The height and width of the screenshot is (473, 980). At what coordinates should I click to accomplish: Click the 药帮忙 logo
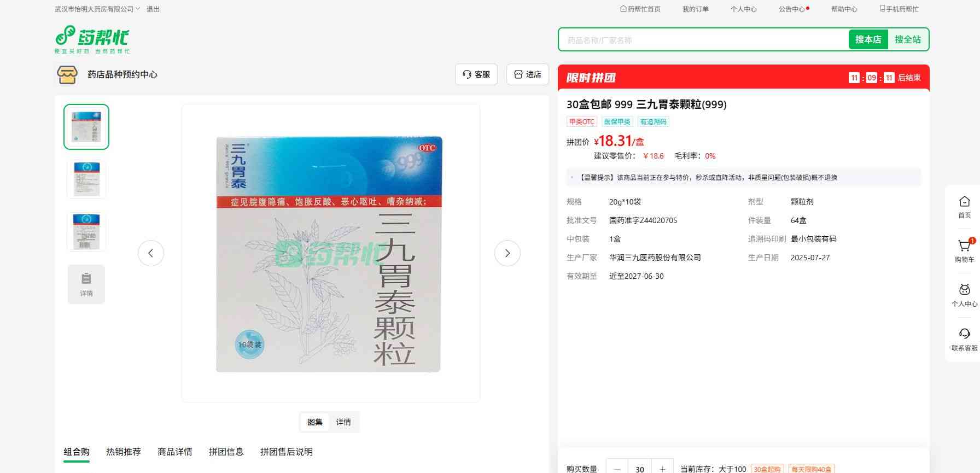pyautogui.click(x=92, y=39)
